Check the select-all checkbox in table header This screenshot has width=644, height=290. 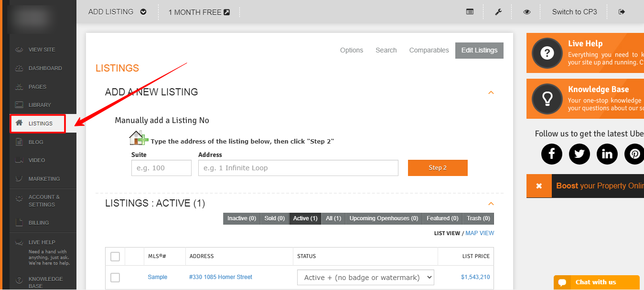(x=115, y=257)
